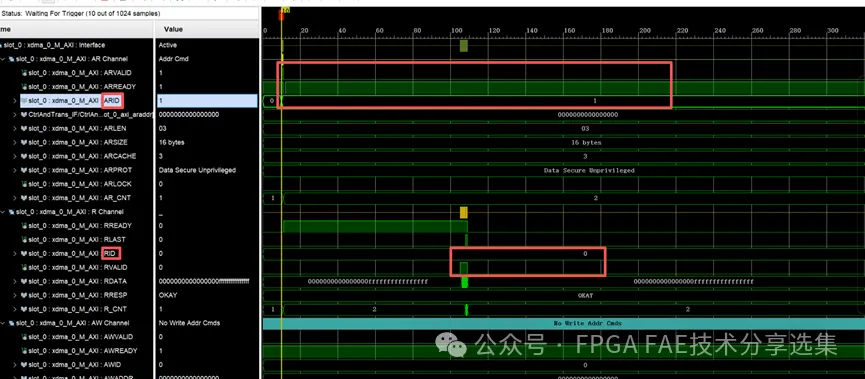Expand the ARID bus
Screen dimensions: 865x379
[15, 100]
